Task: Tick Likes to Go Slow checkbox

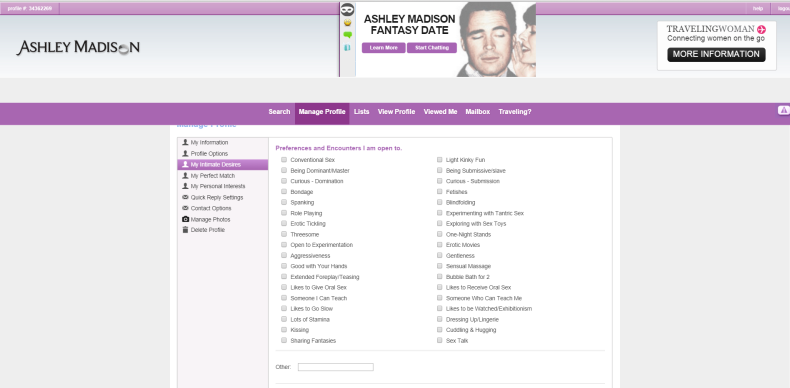Action: tap(284, 309)
